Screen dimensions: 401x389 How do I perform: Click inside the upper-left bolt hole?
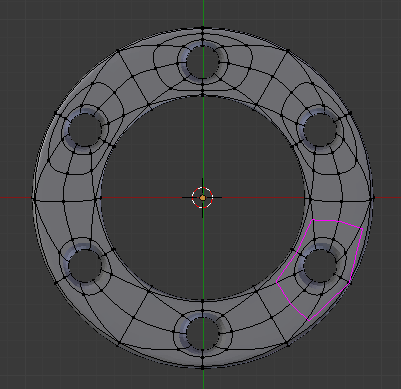[85, 129]
